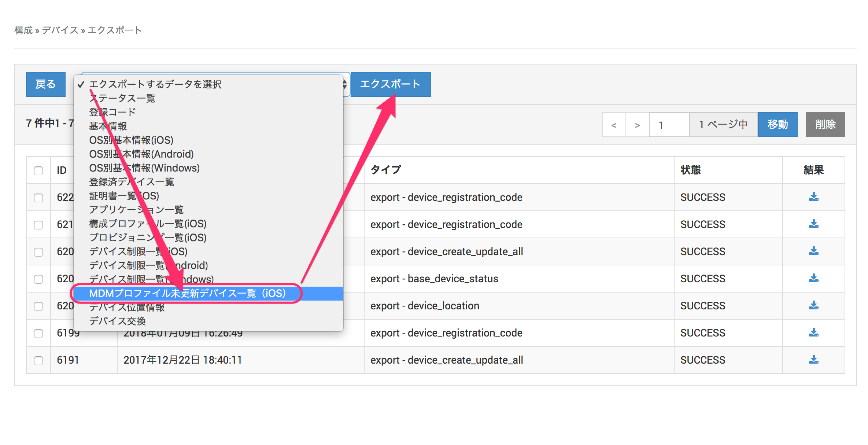Download the base_device_status export result
The image size is (868, 445).
click(813, 278)
